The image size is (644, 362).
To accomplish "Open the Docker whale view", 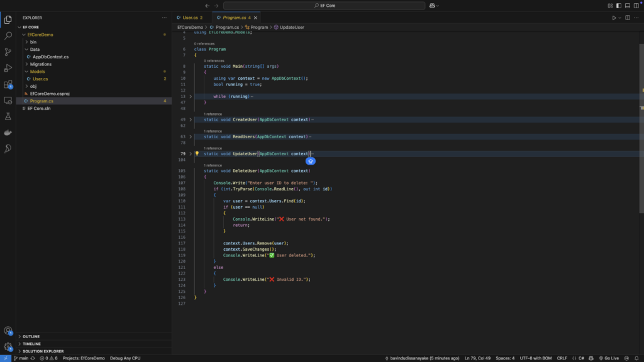I will [8, 133].
